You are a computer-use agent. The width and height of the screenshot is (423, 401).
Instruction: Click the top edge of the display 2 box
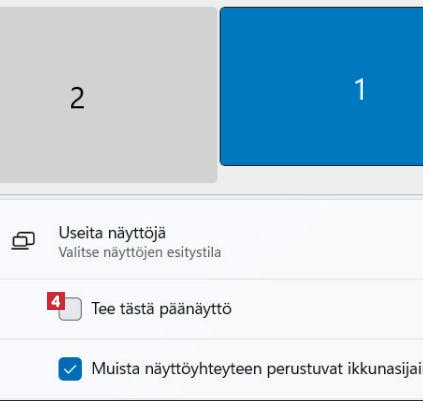pos(108,7)
